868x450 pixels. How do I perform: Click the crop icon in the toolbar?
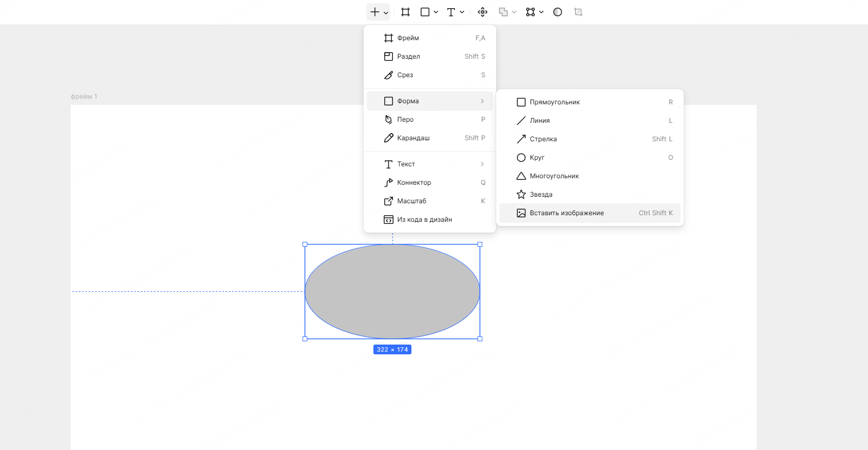578,12
